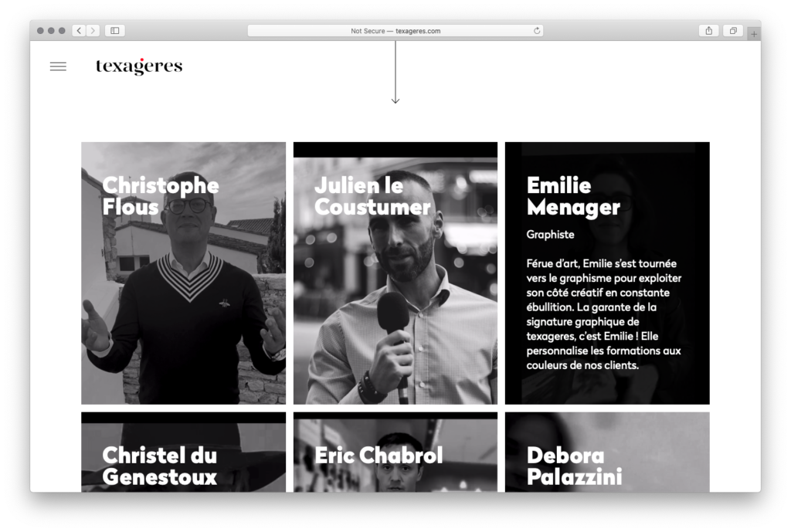Go back to the previous page
Screen dimensions: 791x532
(79, 31)
